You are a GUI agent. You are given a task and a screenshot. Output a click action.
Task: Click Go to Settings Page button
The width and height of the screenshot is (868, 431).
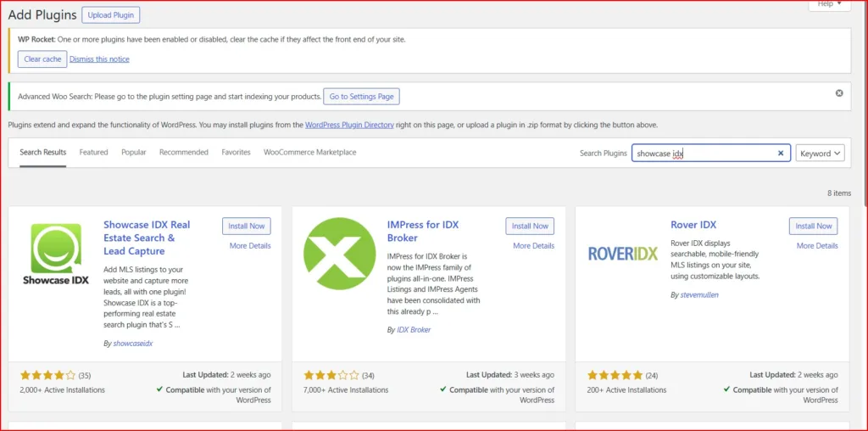pos(361,97)
